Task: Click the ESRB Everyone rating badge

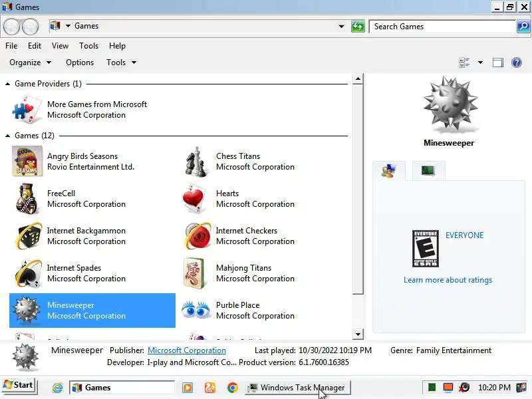Action: click(x=426, y=249)
